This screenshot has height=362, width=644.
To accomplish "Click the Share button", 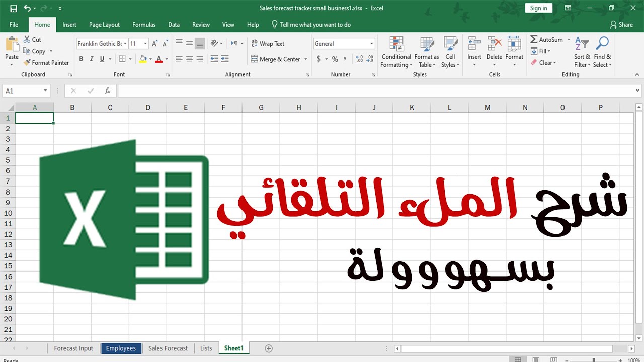I will 621,25.
